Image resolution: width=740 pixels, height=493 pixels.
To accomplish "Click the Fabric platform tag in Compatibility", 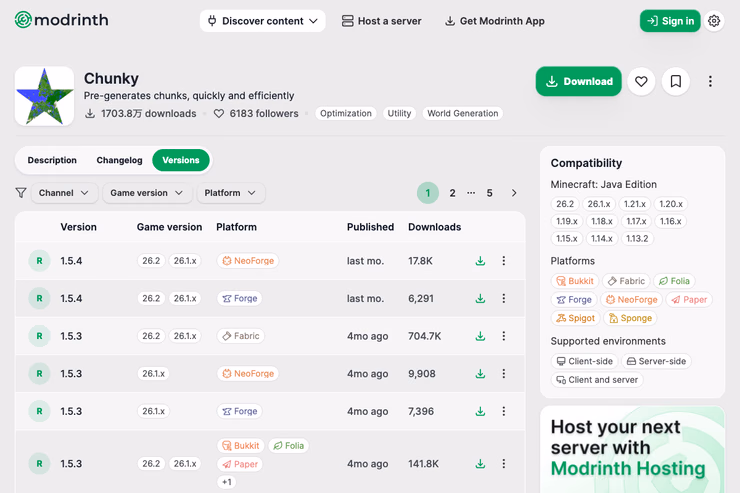I will 626,281.
